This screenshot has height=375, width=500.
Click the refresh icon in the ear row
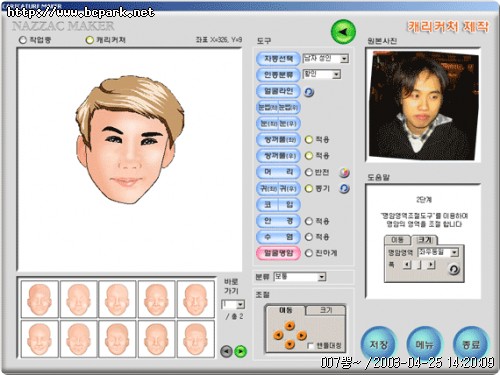click(344, 189)
